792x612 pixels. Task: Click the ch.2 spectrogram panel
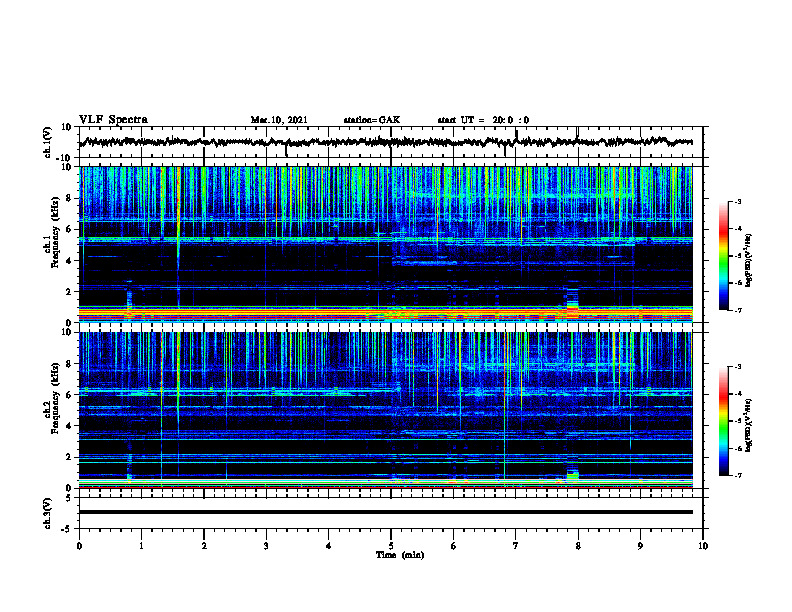(x=386, y=410)
